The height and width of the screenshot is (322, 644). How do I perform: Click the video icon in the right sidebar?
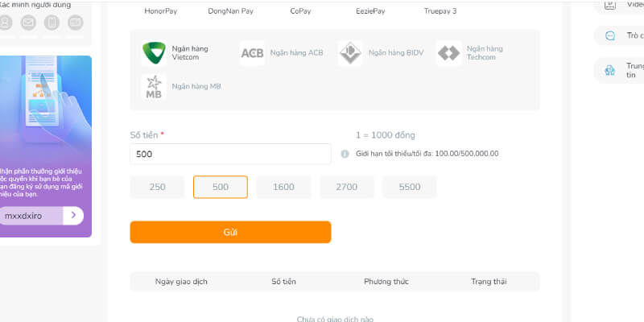(x=610, y=5)
